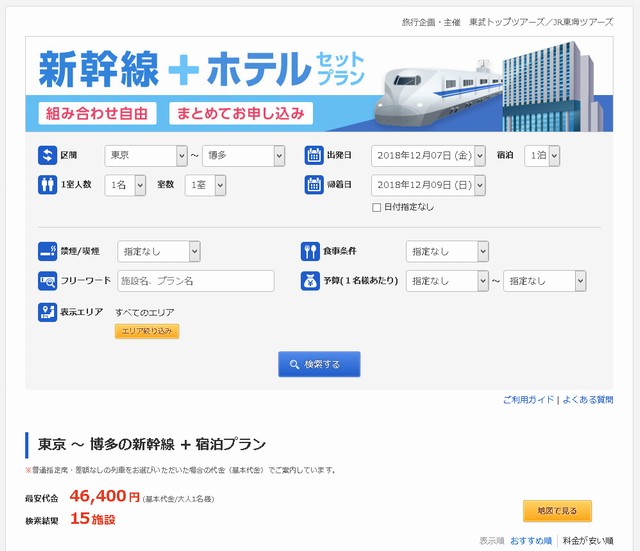Click the yen money bag budget icon

point(310,281)
